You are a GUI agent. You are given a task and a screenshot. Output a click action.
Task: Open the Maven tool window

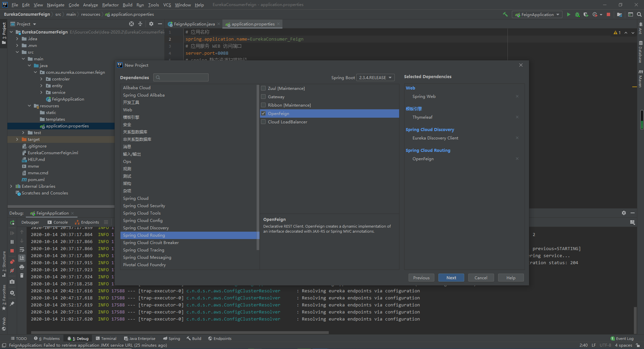point(640,78)
